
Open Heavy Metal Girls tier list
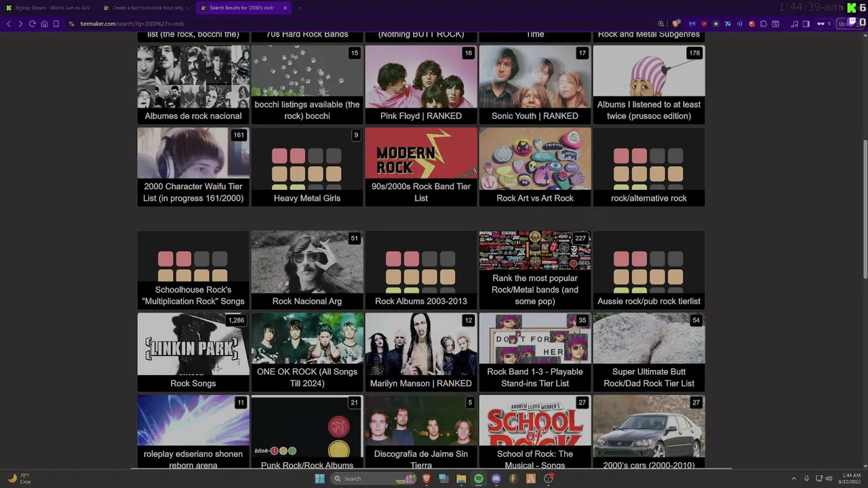[307, 167]
